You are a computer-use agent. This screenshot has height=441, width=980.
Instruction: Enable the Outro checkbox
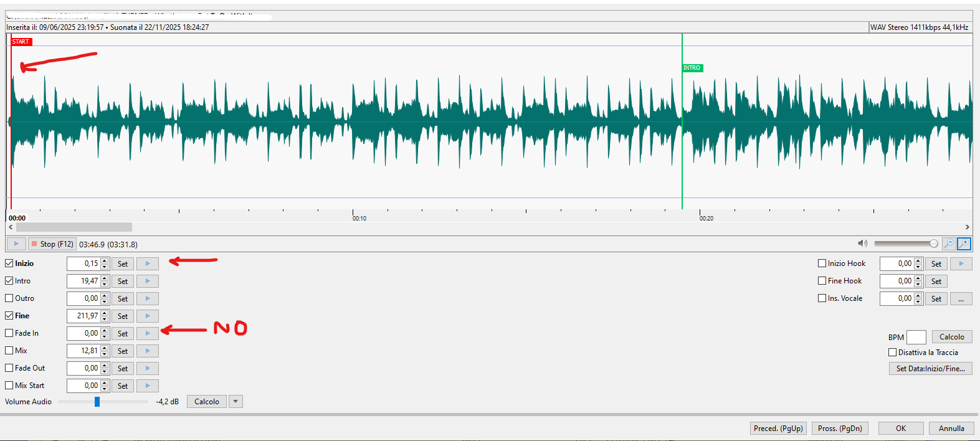coord(9,298)
